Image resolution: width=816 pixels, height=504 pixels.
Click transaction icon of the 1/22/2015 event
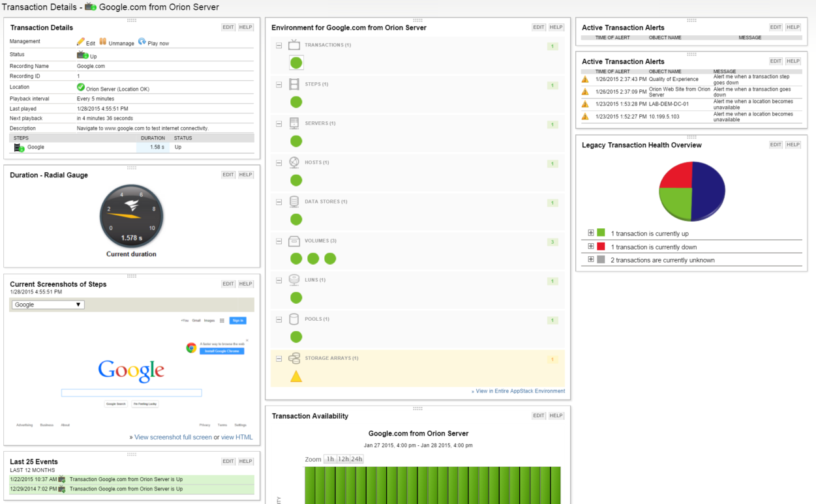[x=62, y=479]
